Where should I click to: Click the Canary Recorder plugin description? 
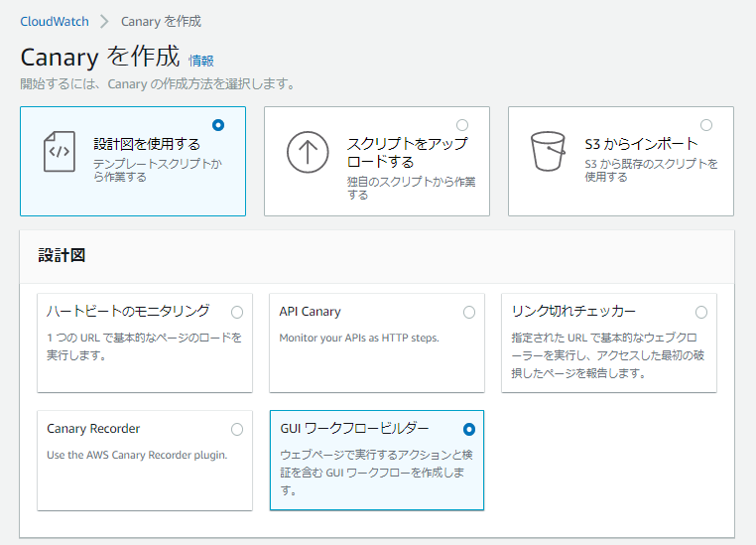[137, 455]
